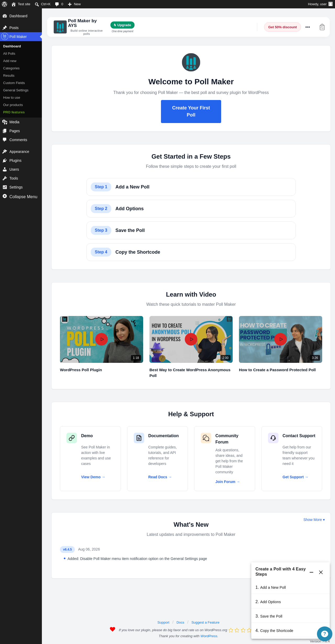
Task: Click the Poll Maker by AYS logo
Action: coord(60,27)
